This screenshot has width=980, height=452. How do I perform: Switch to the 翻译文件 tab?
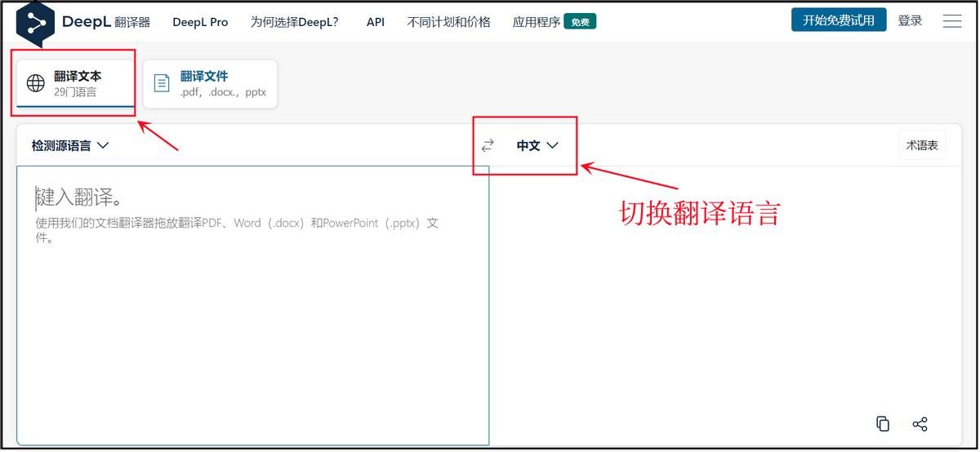[x=210, y=83]
